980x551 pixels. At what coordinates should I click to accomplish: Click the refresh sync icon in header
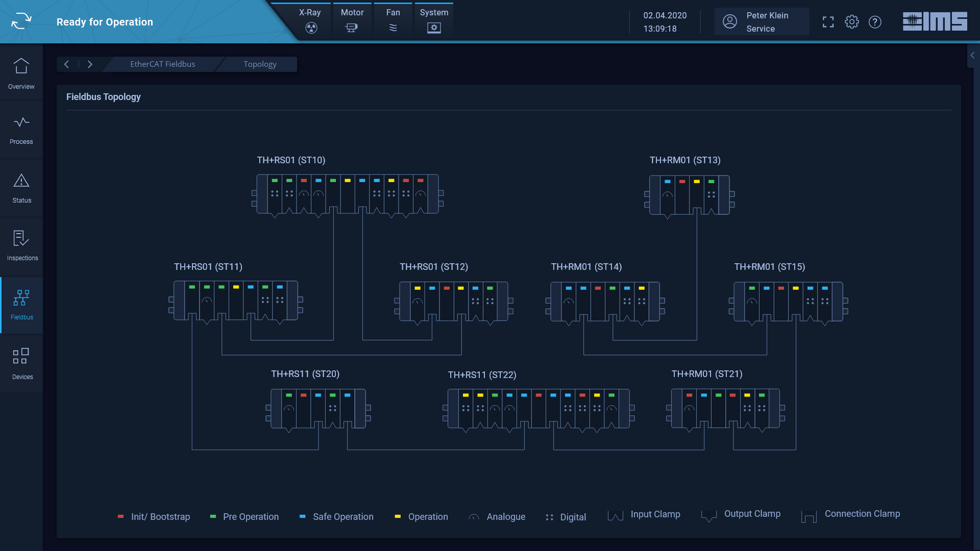click(21, 21)
